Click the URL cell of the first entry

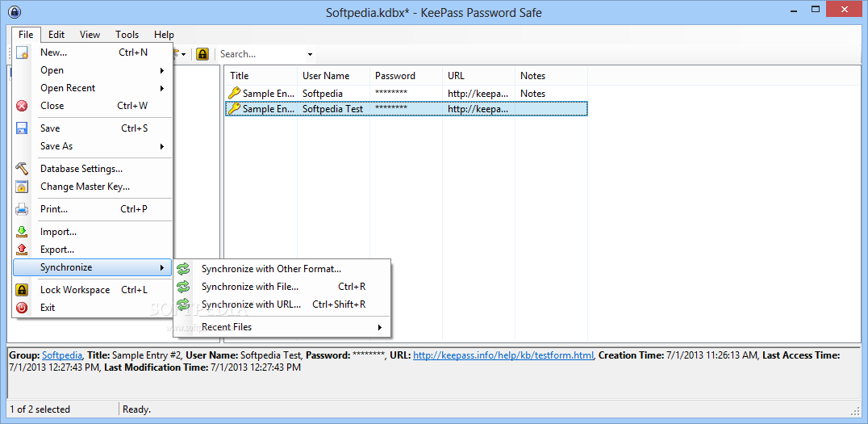point(478,94)
